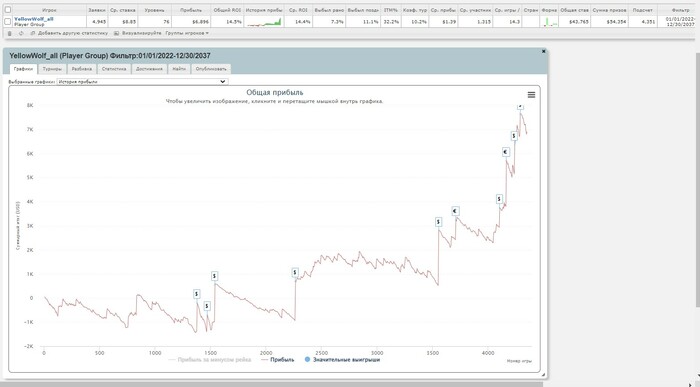Open the YellowWolf_all player link
The width and height of the screenshot is (700, 387).
click(x=33, y=19)
